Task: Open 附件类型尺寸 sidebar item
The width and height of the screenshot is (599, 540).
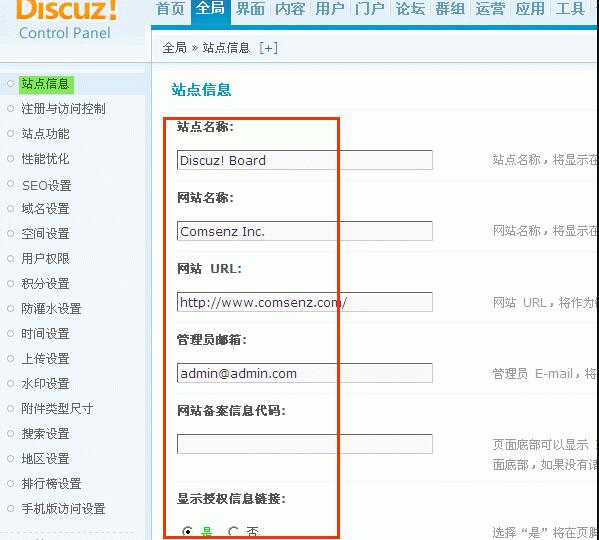Action: tap(57, 409)
